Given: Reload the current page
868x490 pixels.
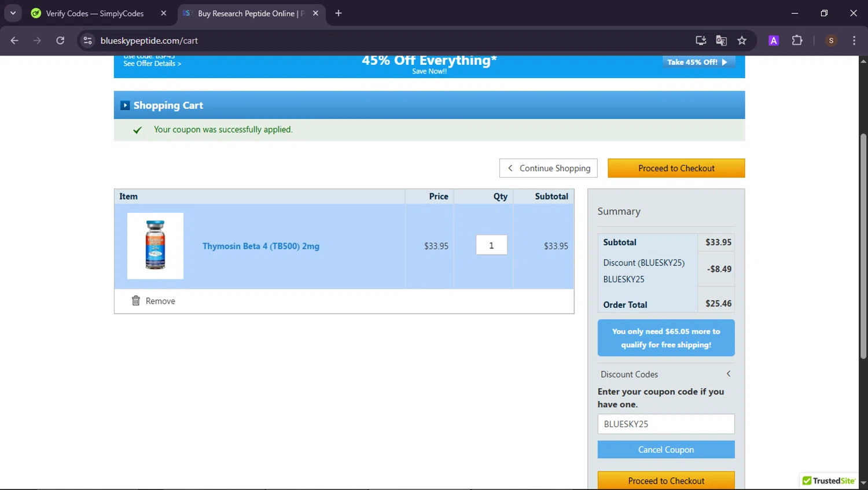Looking at the screenshot, I should coord(60,40).
